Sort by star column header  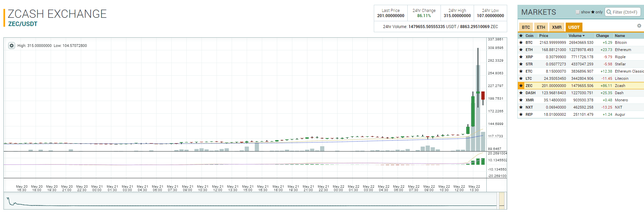coord(521,36)
